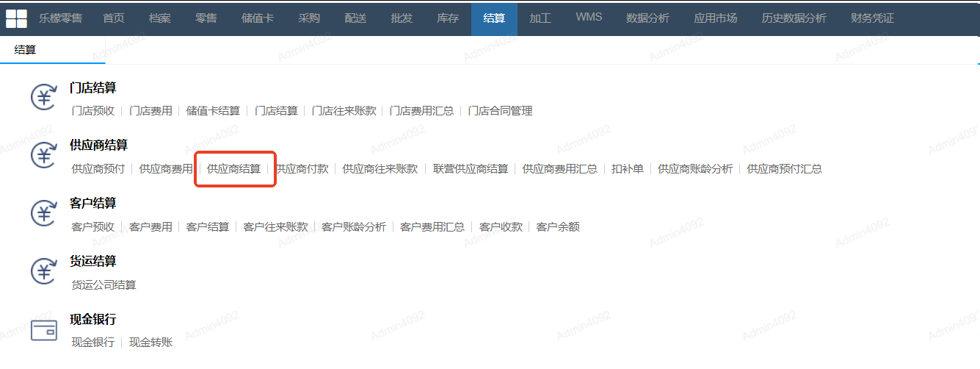Open the 客户费用 link
Viewport: 980px width, 369px height.
point(150,227)
